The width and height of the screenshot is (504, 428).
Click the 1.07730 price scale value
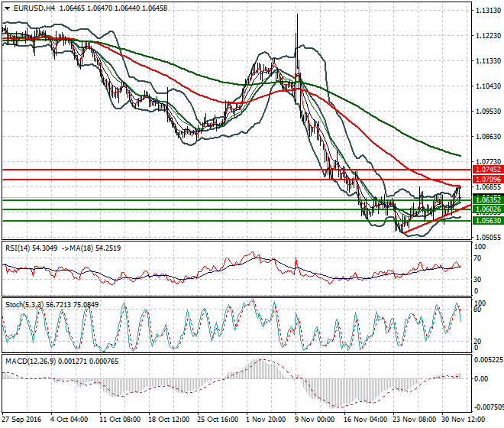pos(488,161)
